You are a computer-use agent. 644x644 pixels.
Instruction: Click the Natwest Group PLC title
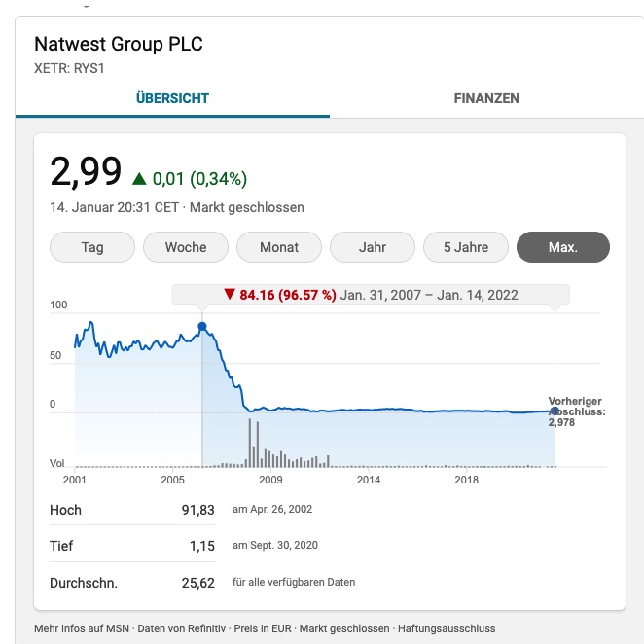[x=119, y=44]
